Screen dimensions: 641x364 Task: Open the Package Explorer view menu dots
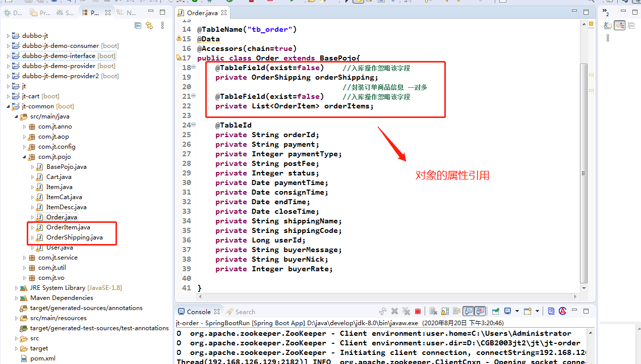tap(162, 25)
